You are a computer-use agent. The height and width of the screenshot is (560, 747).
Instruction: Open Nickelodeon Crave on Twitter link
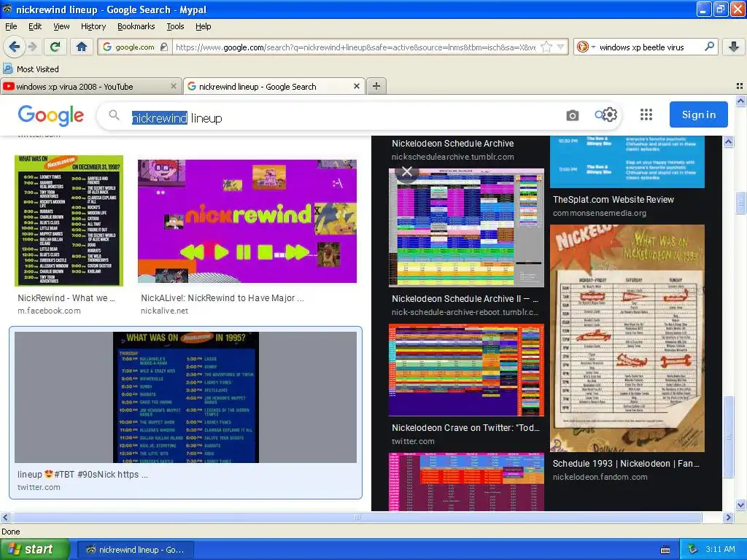point(465,427)
